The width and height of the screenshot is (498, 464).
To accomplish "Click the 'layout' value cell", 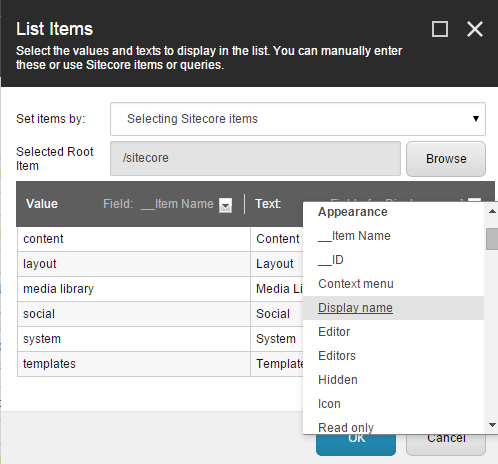I will (x=134, y=264).
